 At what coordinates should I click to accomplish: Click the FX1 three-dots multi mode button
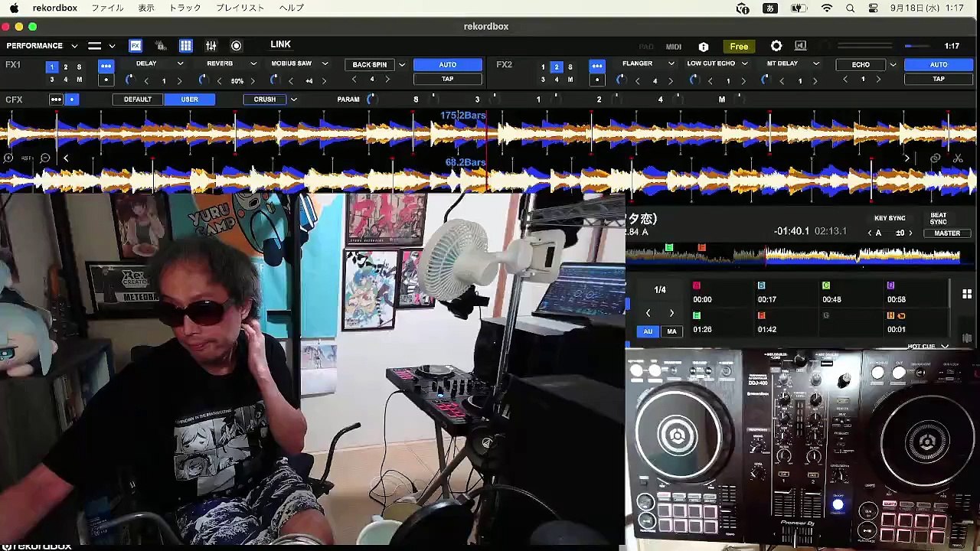coord(106,66)
